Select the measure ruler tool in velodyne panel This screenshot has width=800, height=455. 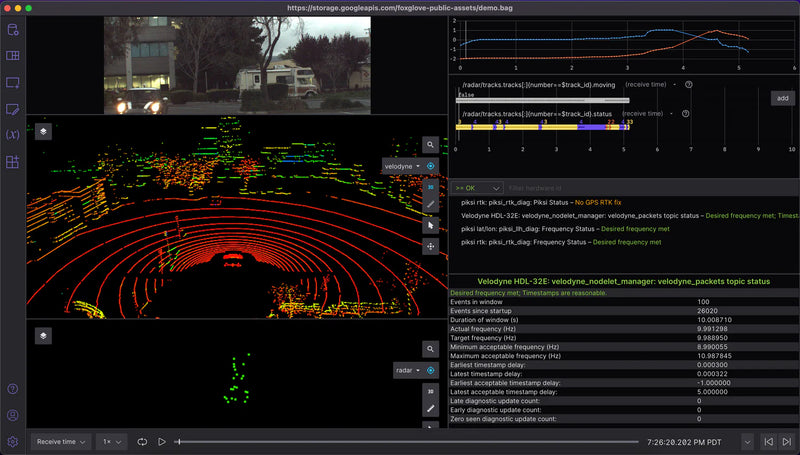[x=431, y=204]
